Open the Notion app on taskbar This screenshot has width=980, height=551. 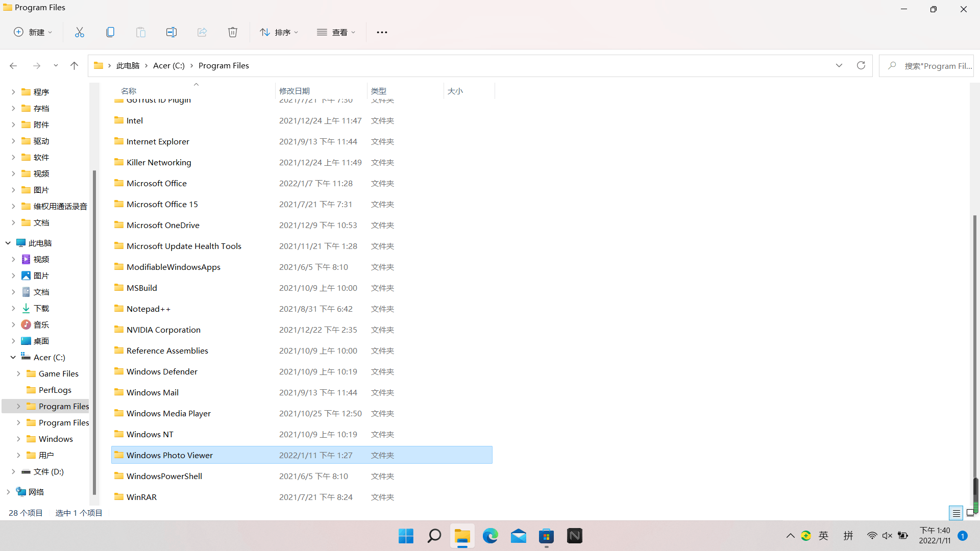click(x=575, y=536)
